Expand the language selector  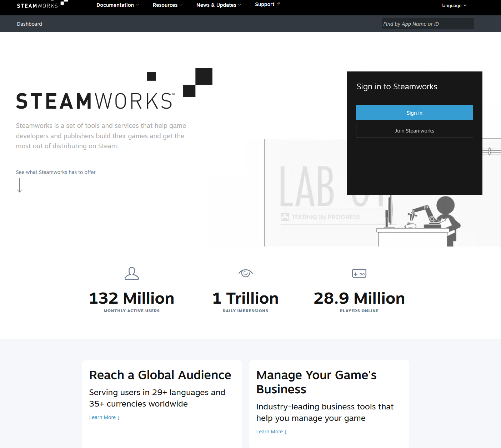[x=454, y=5]
